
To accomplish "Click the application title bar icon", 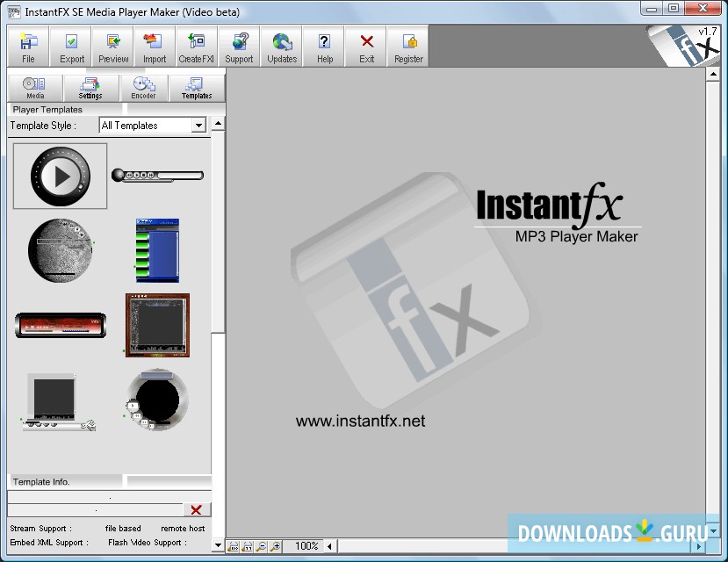I will pyautogui.click(x=14, y=11).
